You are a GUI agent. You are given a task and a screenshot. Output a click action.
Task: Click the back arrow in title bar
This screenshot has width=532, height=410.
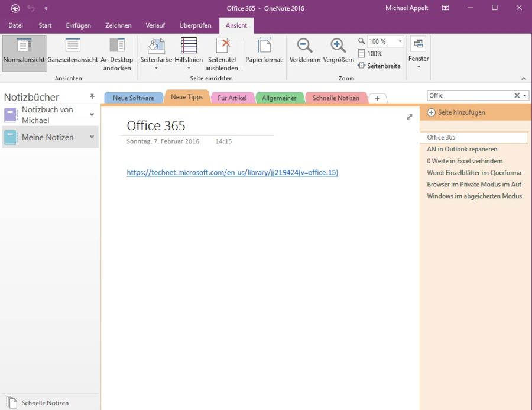click(x=15, y=8)
